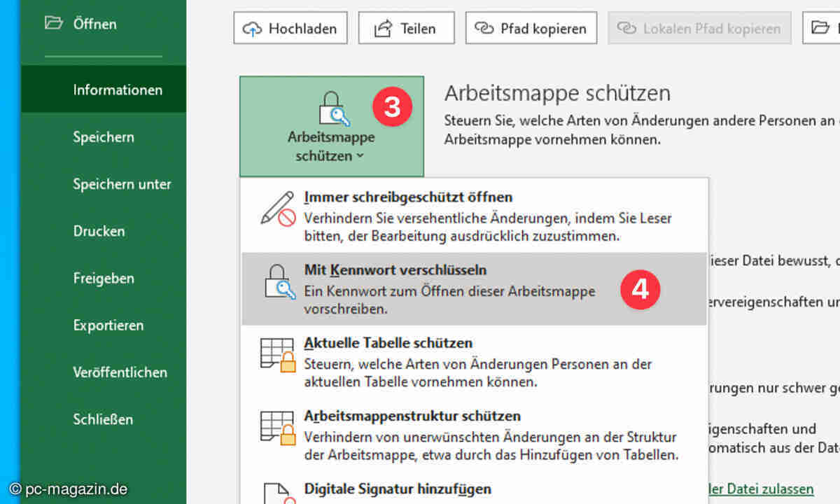This screenshot has width=840, height=504.
Task: Go to Freigeben in the sidebar
Action: pos(104,278)
